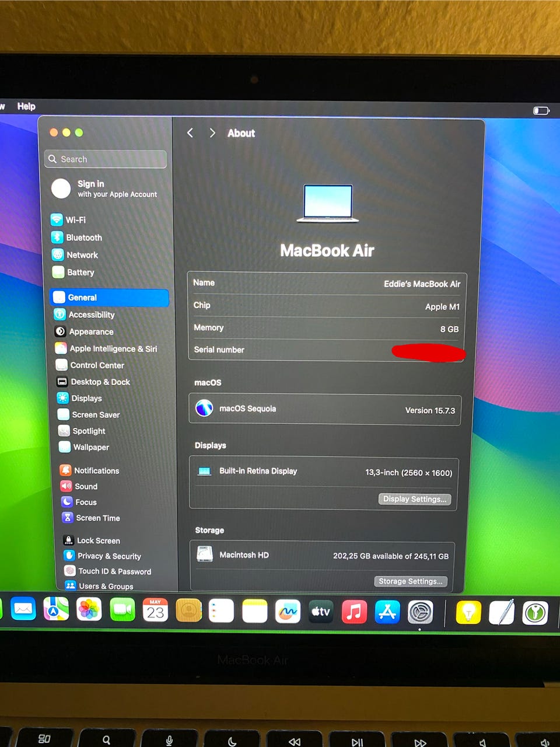Image resolution: width=560 pixels, height=747 pixels.
Task: Open Contacts app in the Dock
Action: [188, 611]
